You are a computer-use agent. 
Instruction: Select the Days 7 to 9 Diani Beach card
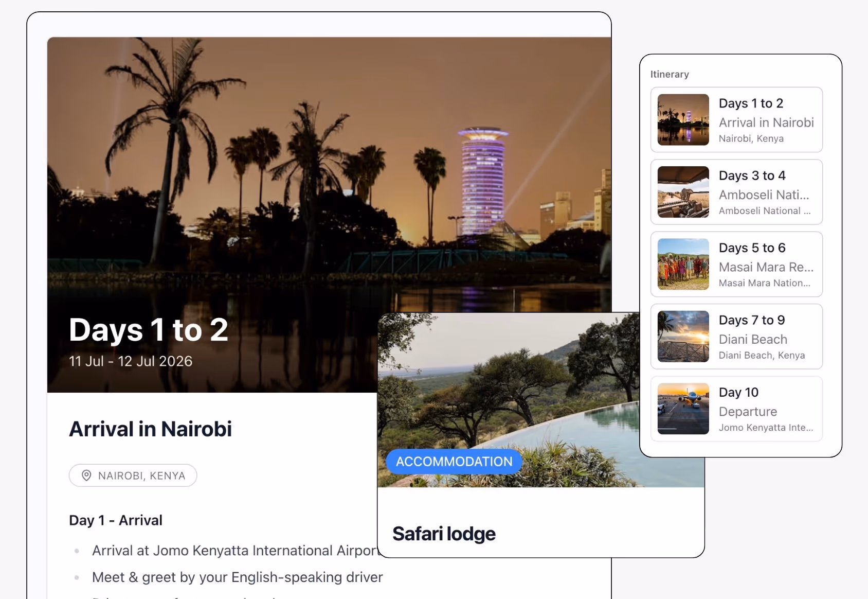coord(736,337)
